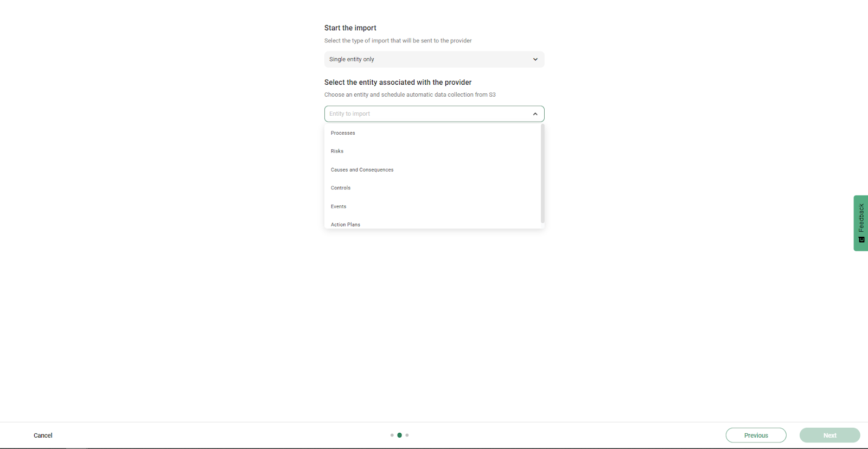
Task: Click the Next button
Action: (x=829, y=435)
